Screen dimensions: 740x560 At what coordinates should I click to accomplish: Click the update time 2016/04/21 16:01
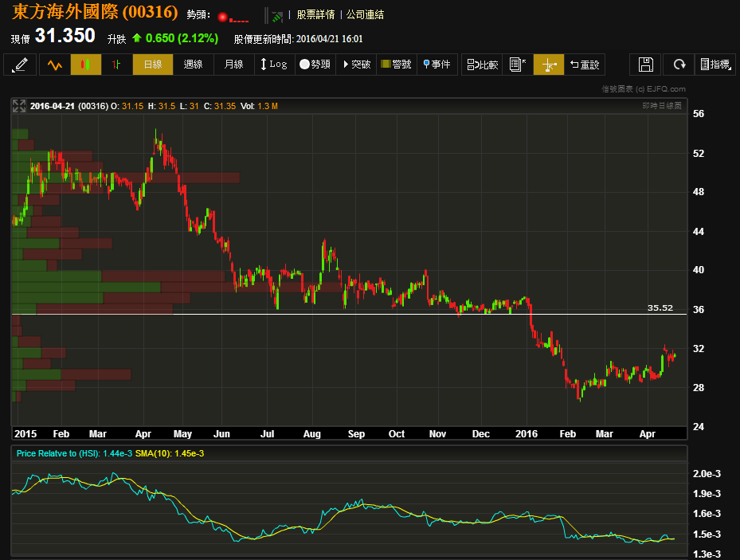[x=330, y=39]
